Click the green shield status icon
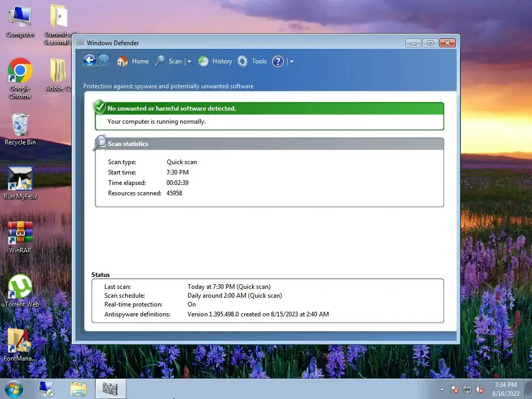The width and height of the screenshot is (532, 399). tap(99, 107)
